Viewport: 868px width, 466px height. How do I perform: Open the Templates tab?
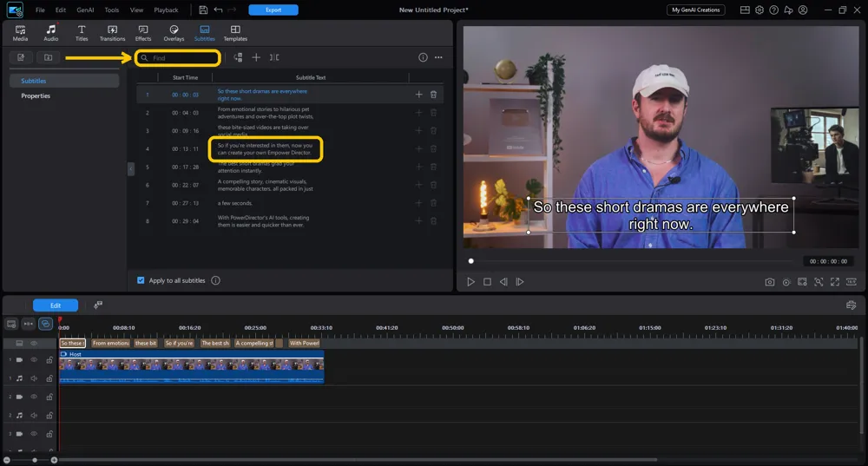pyautogui.click(x=235, y=33)
